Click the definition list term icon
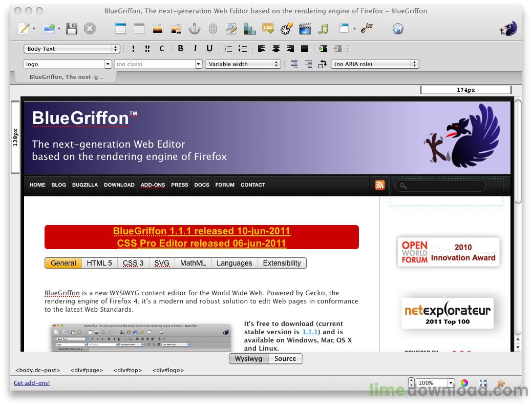The width and height of the screenshot is (532, 406). tap(294, 64)
